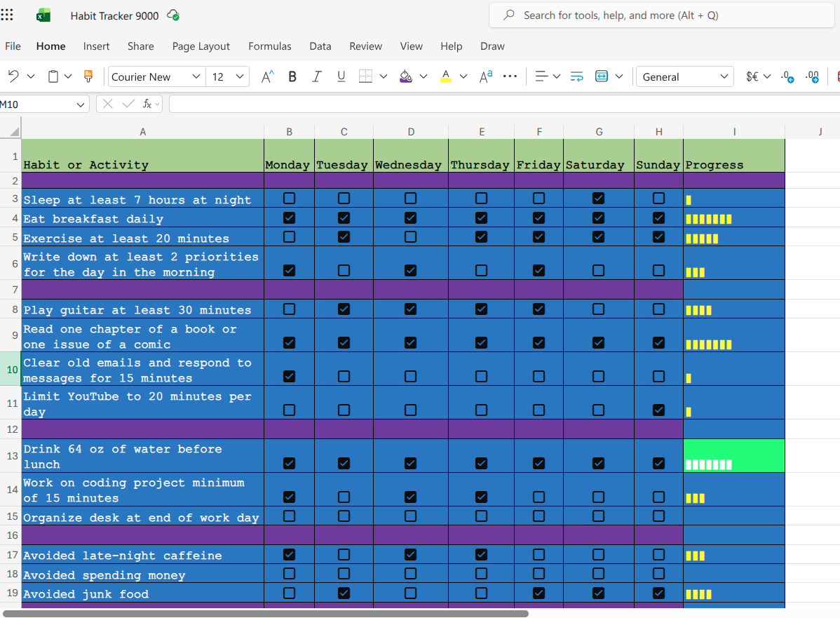Viewport: 840px width, 618px height.
Task: Click the Paste clipboard icon
Action: (x=53, y=76)
